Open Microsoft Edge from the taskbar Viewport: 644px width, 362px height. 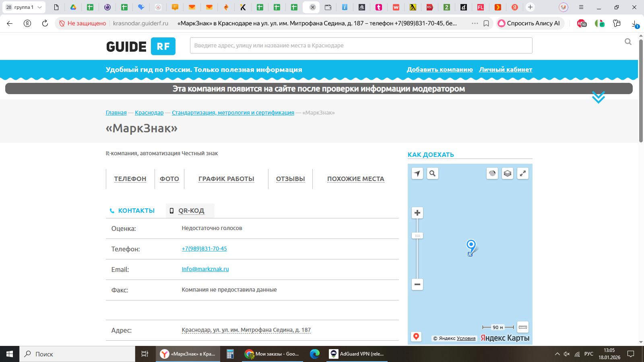point(314,354)
